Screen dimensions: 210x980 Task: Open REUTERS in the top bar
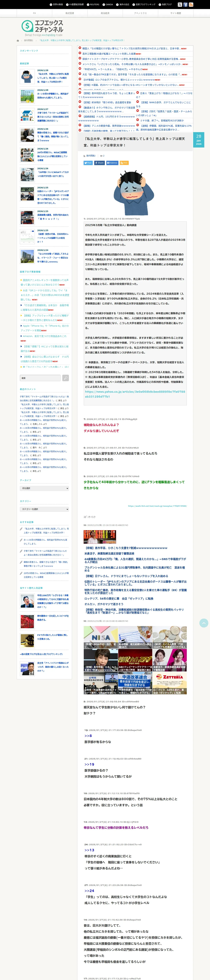coord(93,5)
